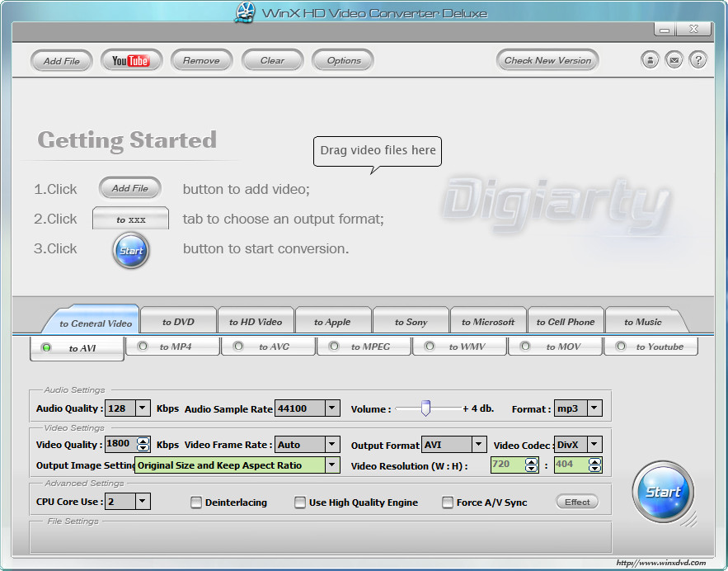Select the 'to MOV' radio option
The image size is (728, 571).
[525, 346]
